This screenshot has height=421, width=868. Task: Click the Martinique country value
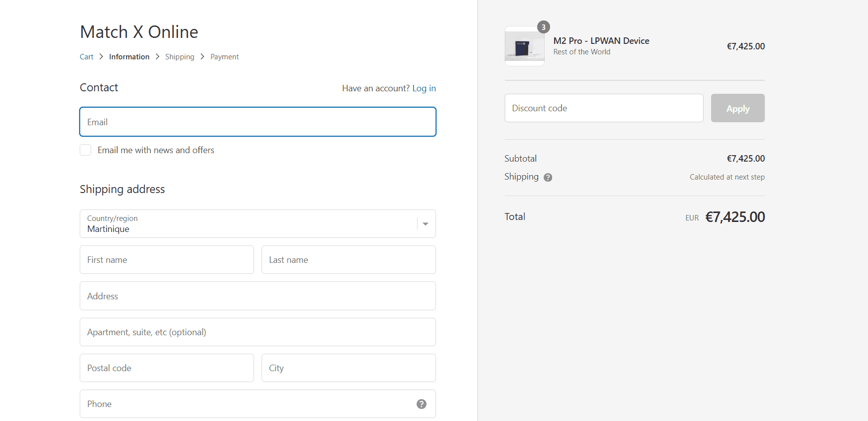coord(108,229)
